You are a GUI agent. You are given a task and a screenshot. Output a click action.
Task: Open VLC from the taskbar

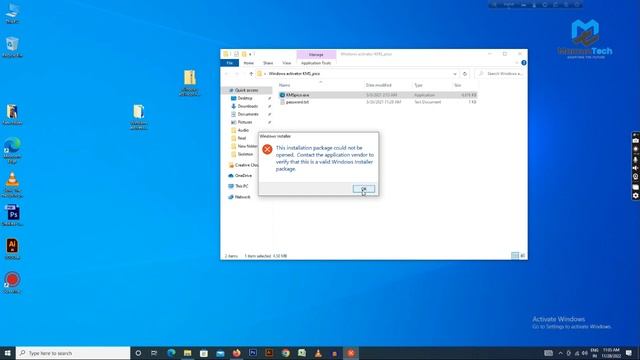click(x=318, y=353)
